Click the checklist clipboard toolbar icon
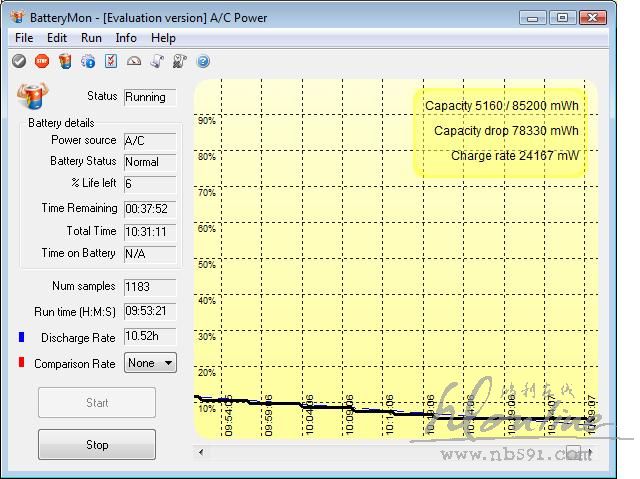Image resolution: width=640 pixels, height=479 pixels. 111,61
